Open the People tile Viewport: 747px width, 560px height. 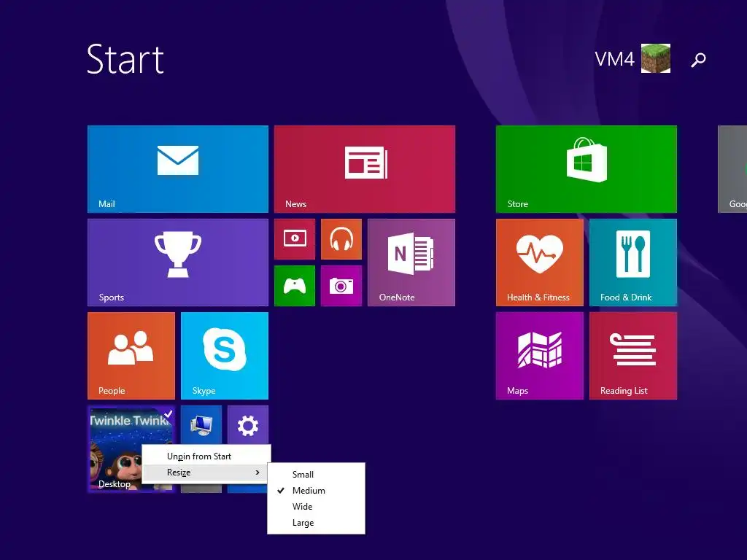click(131, 356)
